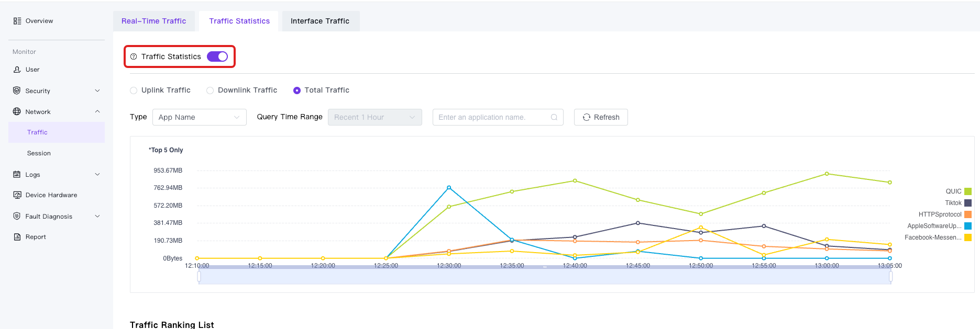
Task: Click the search magnifier icon
Action: click(554, 117)
